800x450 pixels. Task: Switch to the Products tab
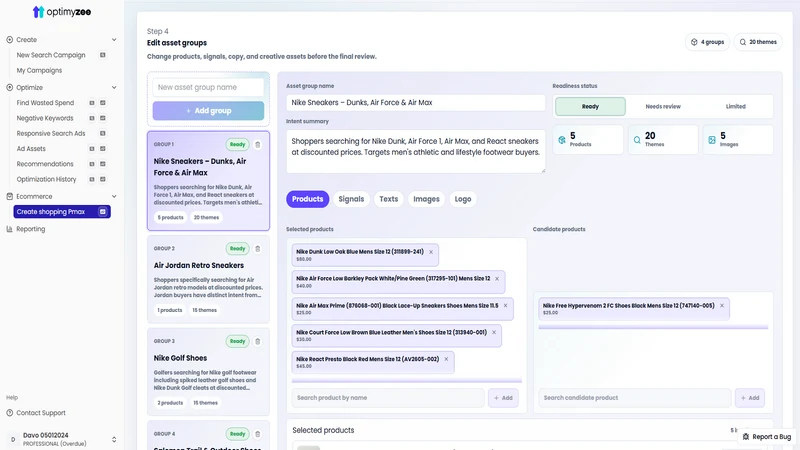click(x=308, y=199)
